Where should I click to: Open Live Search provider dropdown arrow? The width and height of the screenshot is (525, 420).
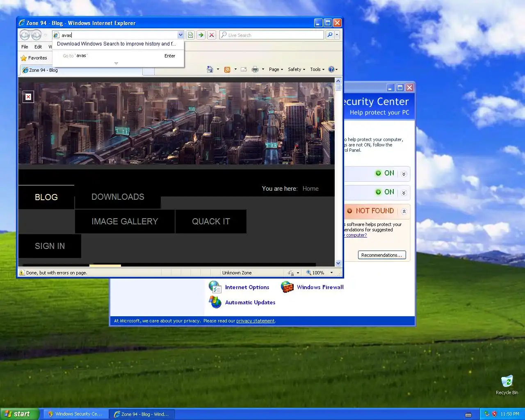click(x=337, y=35)
